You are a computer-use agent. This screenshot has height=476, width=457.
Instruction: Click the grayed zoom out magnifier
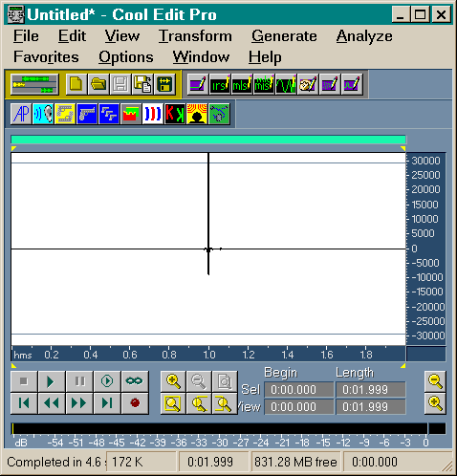pyautogui.click(x=199, y=381)
